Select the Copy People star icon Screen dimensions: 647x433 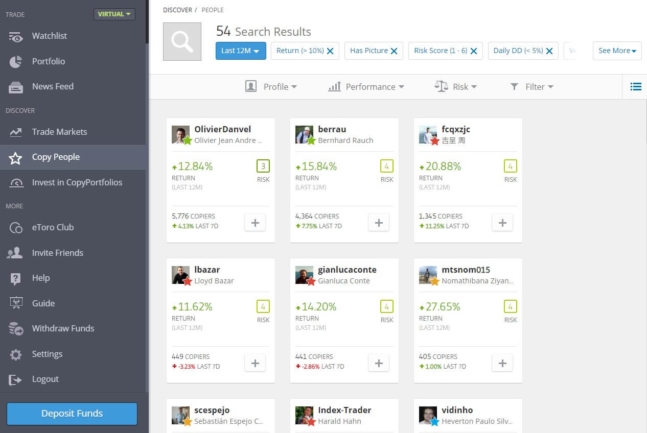(x=16, y=158)
